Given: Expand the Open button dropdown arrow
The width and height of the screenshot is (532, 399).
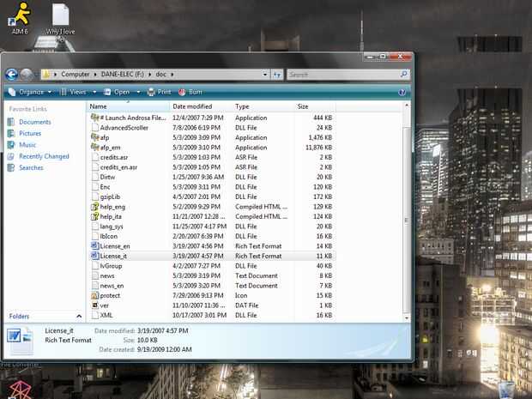Looking at the screenshot, I should click(x=138, y=92).
